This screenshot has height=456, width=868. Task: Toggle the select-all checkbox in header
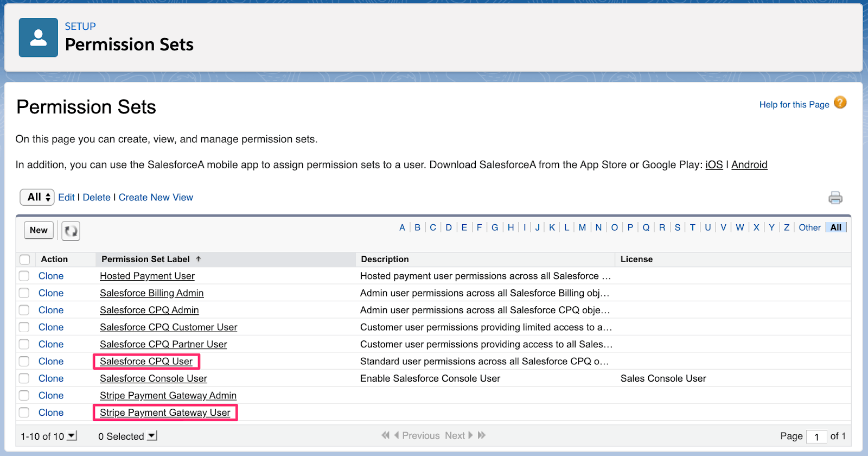point(25,259)
